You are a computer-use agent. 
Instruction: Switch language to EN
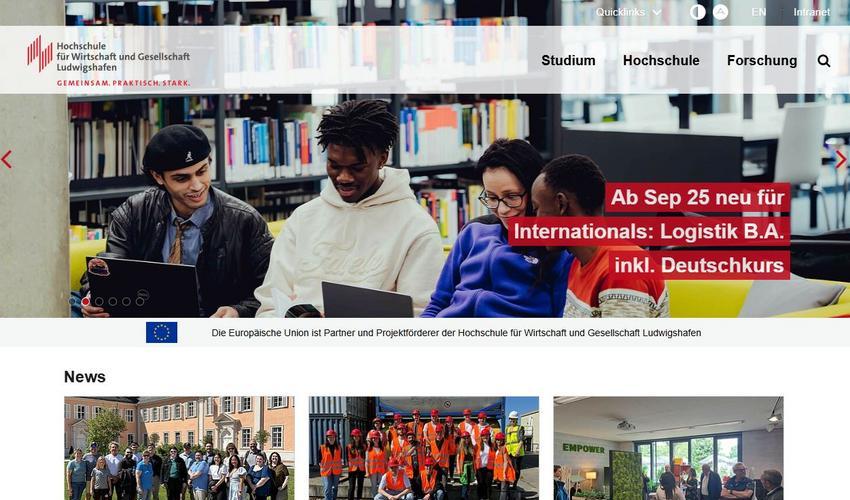point(758,12)
